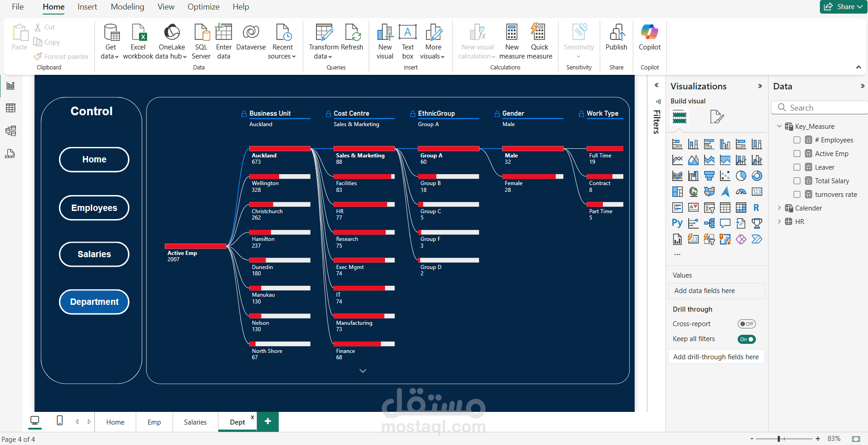Click the Share button
The width and height of the screenshot is (868, 445).
(x=843, y=7)
